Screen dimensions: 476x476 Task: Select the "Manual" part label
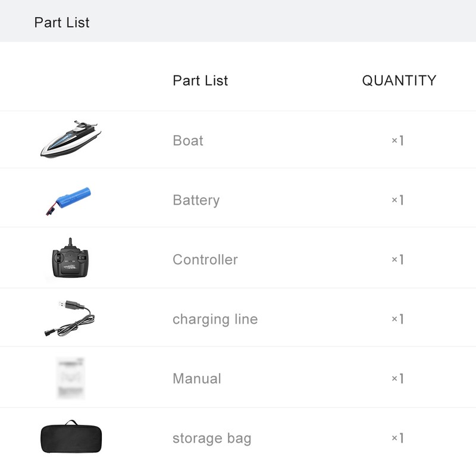click(196, 379)
